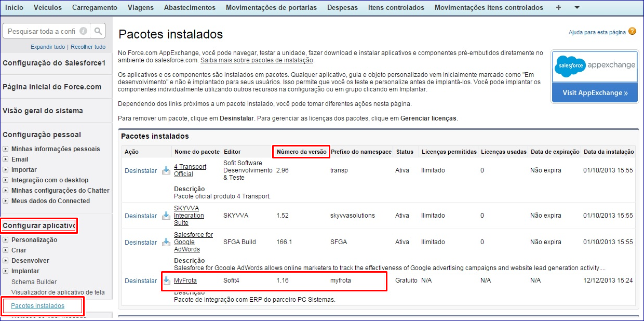Expand the Email section
The image size is (644, 321).
pyautogui.click(x=6, y=159)
